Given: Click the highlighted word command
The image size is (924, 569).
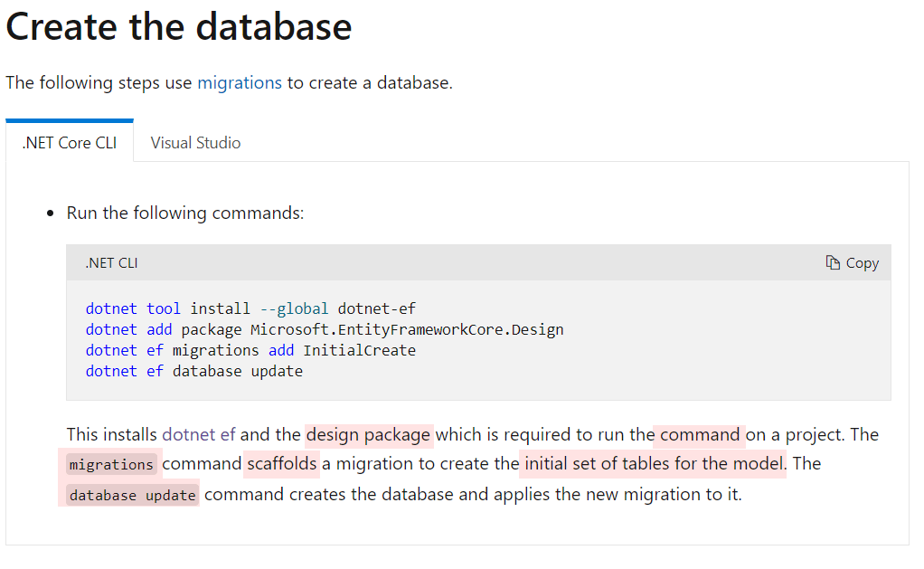Looking at the screenshot, I should click(699, 434).
